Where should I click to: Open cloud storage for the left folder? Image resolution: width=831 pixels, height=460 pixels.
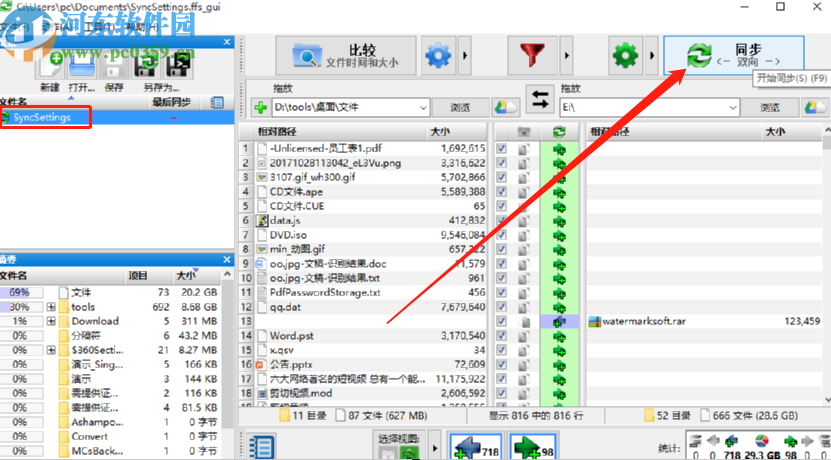coord(505,108)
